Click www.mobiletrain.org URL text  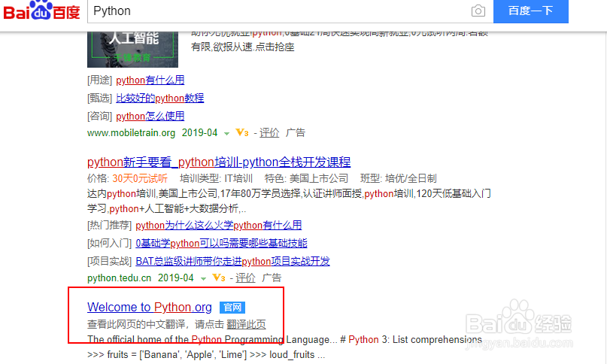(x=131, y=133)
